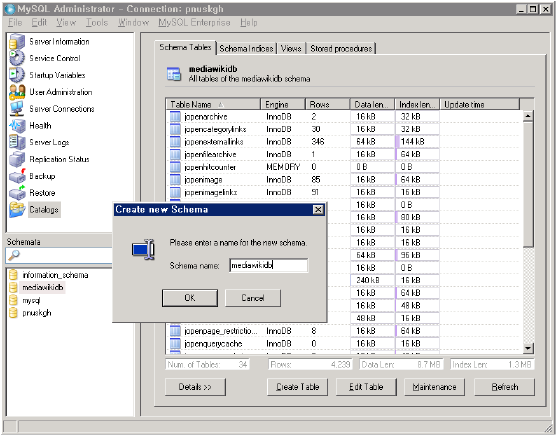Sort by the Rows column header

click(x=328, y=104)
